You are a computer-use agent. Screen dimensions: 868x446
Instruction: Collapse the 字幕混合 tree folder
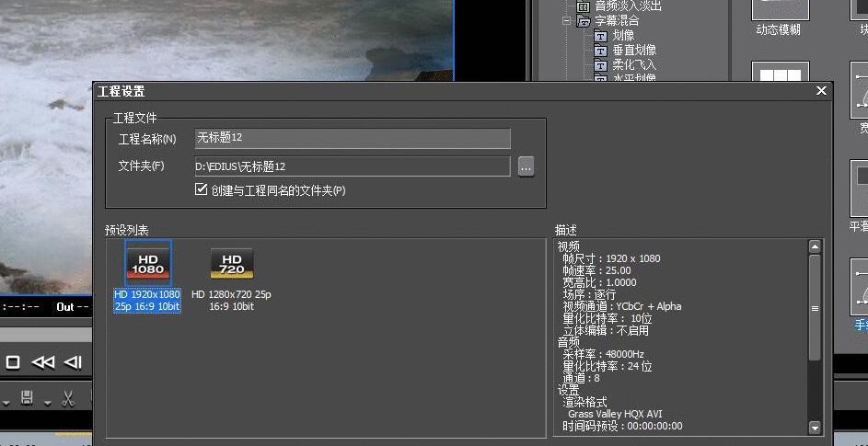click(568, 20)
